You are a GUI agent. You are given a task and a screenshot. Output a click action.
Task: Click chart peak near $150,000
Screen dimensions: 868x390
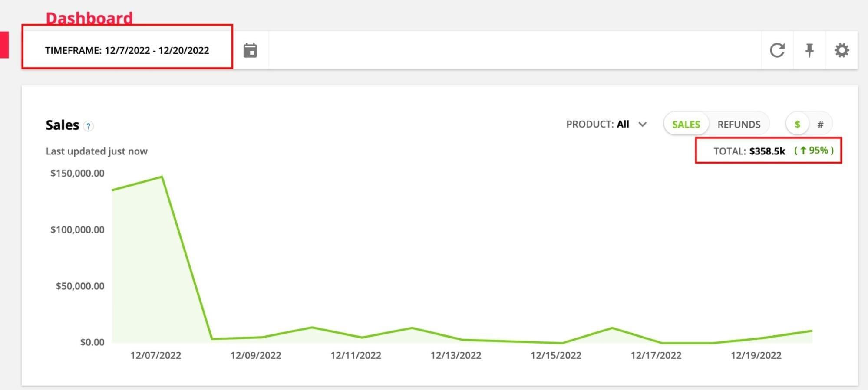click(162, 177)
